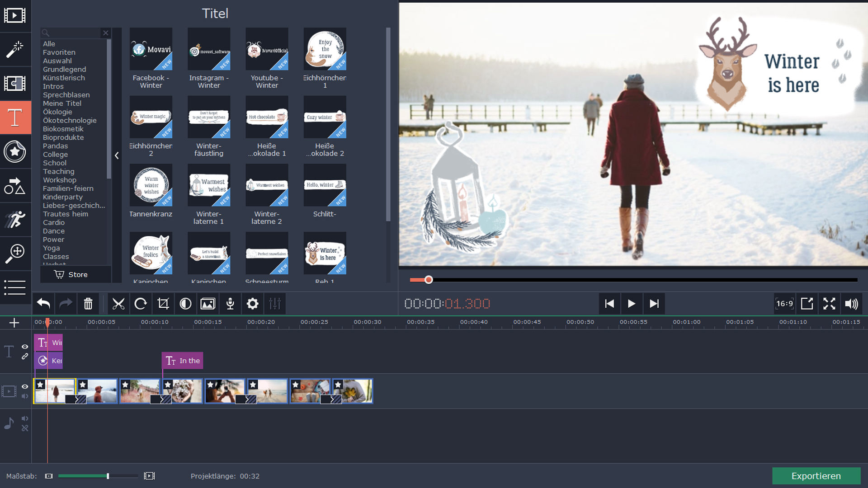Mute the audio track
Viewport: 868px width, 488px height.
(x=25, y=419)
